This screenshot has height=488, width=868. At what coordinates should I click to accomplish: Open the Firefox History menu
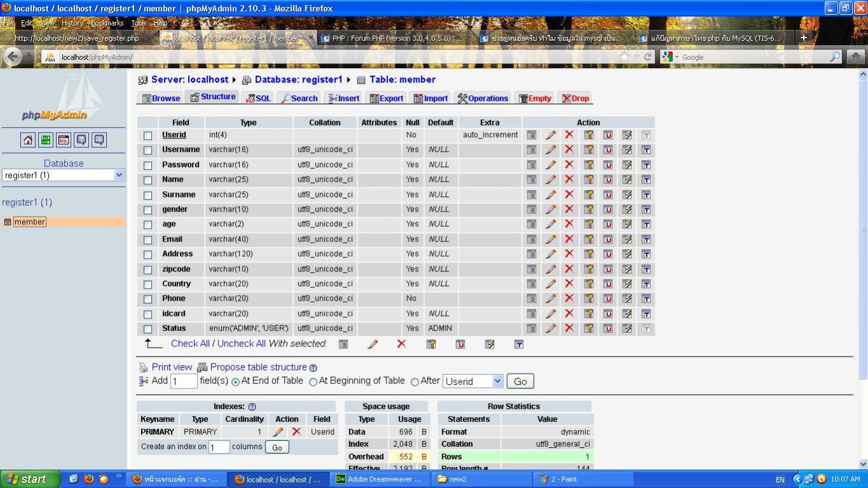pos(72,23)
